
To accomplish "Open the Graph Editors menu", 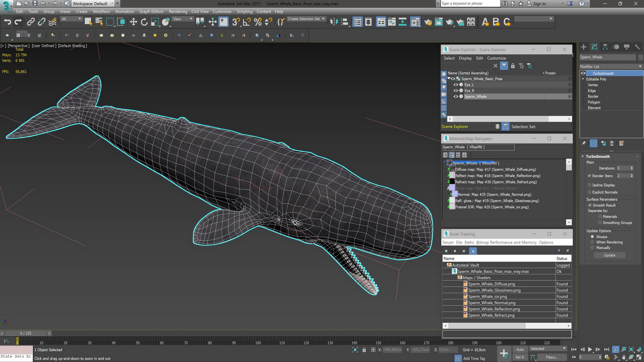I will [151, 11].
